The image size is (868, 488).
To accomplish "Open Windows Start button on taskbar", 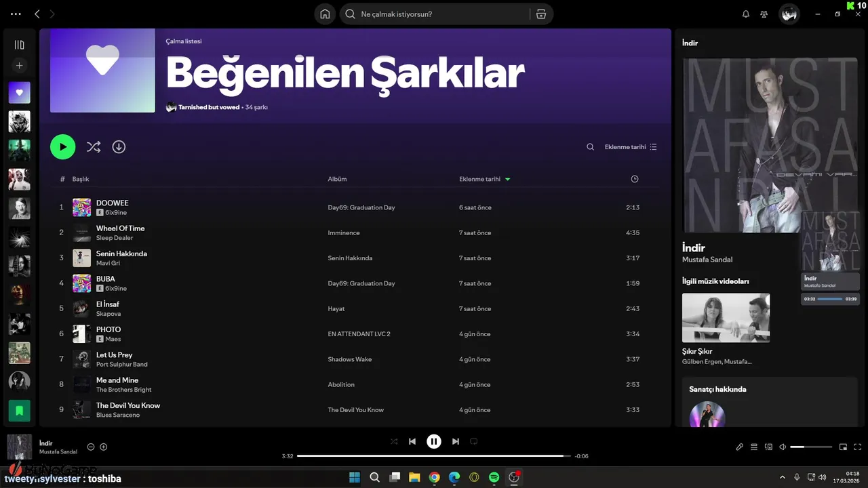I will [x=355, y=477].
